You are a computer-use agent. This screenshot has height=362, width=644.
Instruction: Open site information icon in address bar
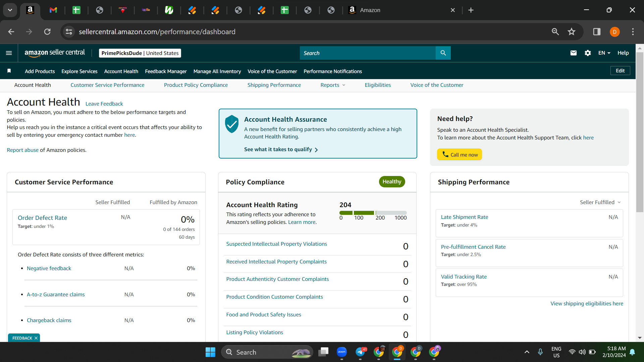[x=69, y=32]
